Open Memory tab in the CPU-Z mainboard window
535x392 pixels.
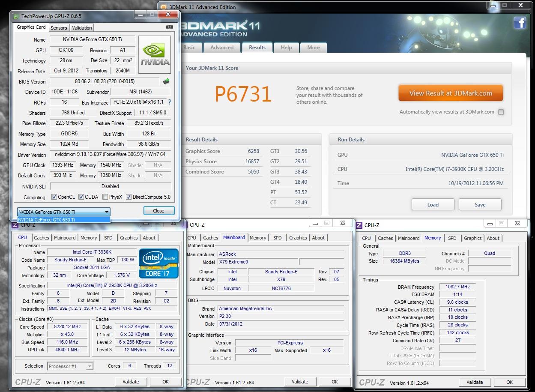click(258, 238)
